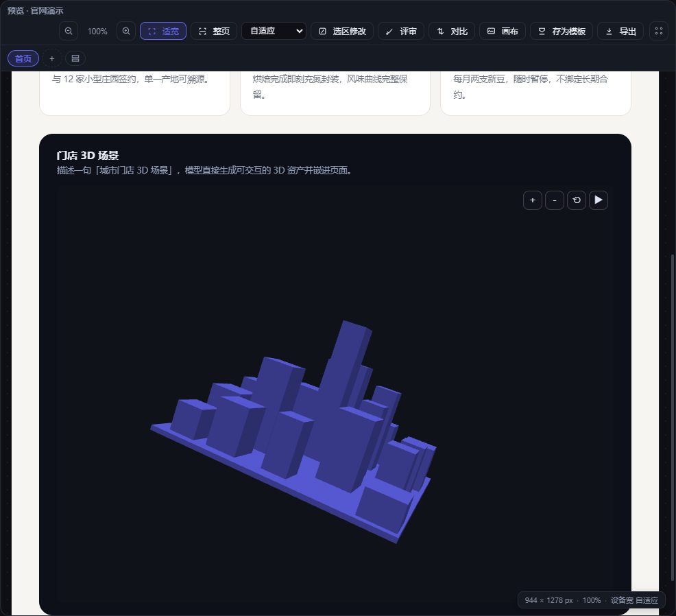Image resolution: width=676 pixels, height=616 pixels.
Task: Zoom out the 3D scene with minus
Action: 555,200
